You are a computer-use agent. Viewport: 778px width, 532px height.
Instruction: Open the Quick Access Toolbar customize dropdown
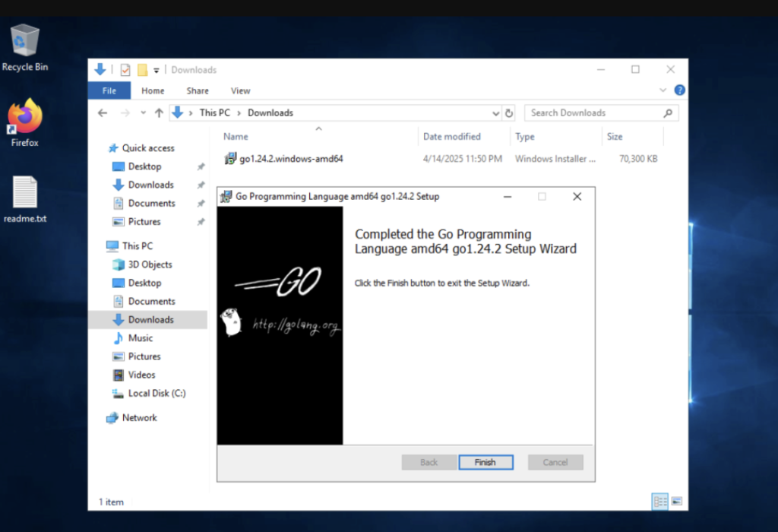pos(157,69)
